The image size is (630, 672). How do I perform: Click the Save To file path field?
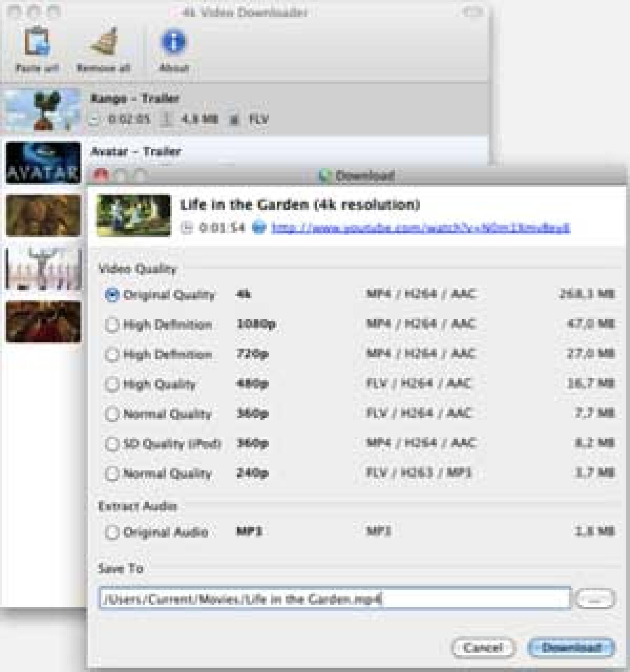[334, 598]
